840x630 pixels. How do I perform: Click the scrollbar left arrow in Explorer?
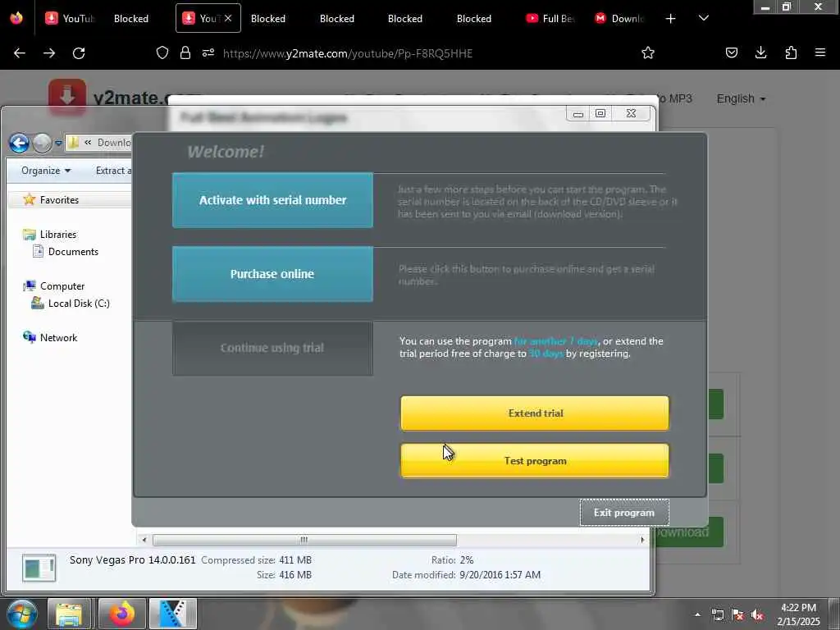(144, 540)
